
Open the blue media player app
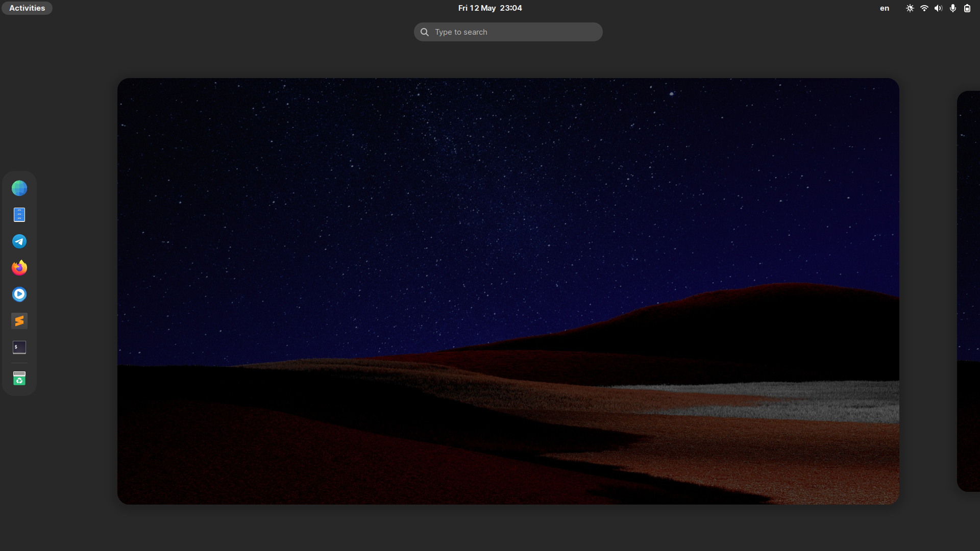(x=19, y=294)
